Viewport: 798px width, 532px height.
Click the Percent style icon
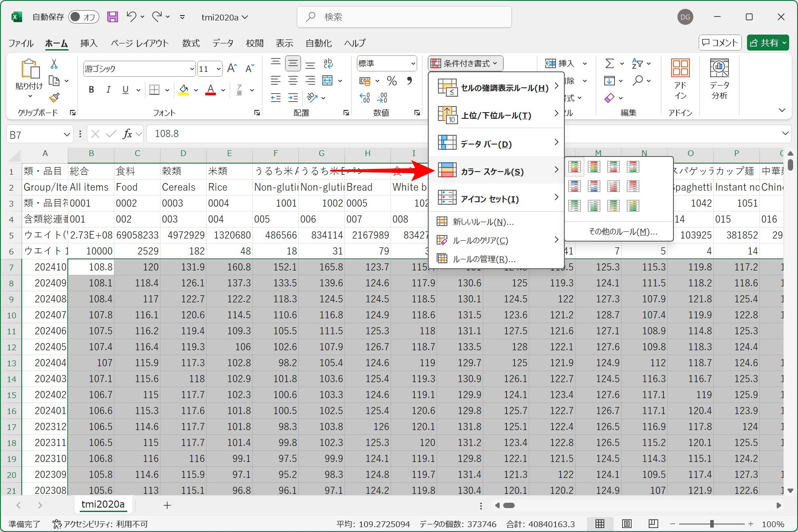[391, 81]
